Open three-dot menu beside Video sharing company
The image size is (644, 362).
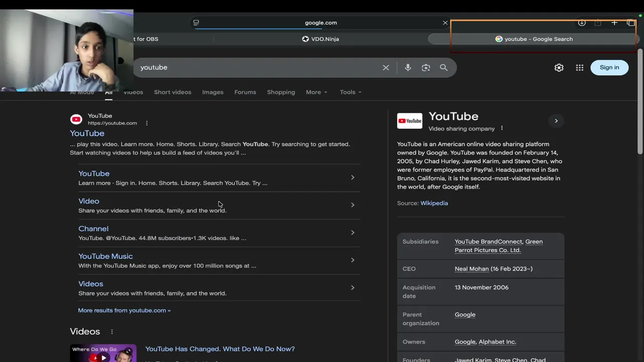502,128
